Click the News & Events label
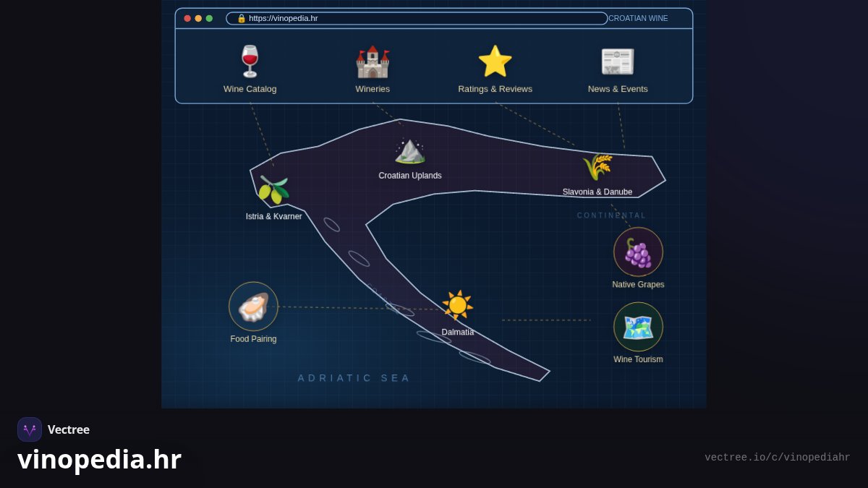Viewport: 868px width, 488px height. tap(618, 89)
